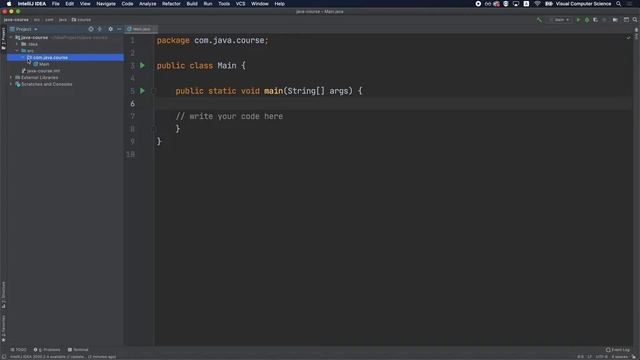
Task: Open the Problems tool window tab
Action: click(x=47, y=350)
